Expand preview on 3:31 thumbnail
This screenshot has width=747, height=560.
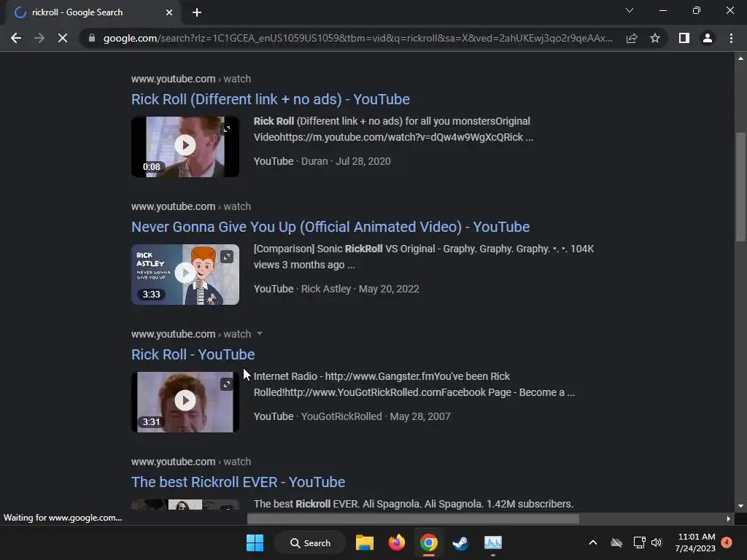[x=227, y=384]
